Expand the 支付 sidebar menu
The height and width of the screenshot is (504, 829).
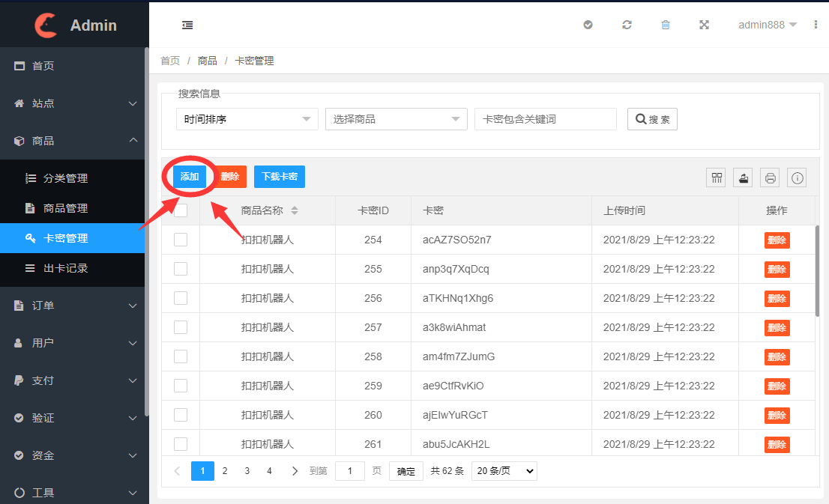(73, 380)
